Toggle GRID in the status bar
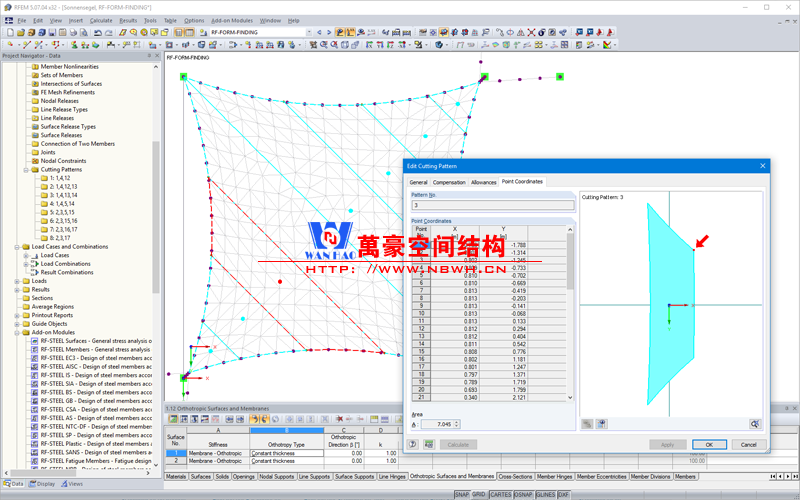The width and height of the screenshot is (800, 500). coord(479,494)
